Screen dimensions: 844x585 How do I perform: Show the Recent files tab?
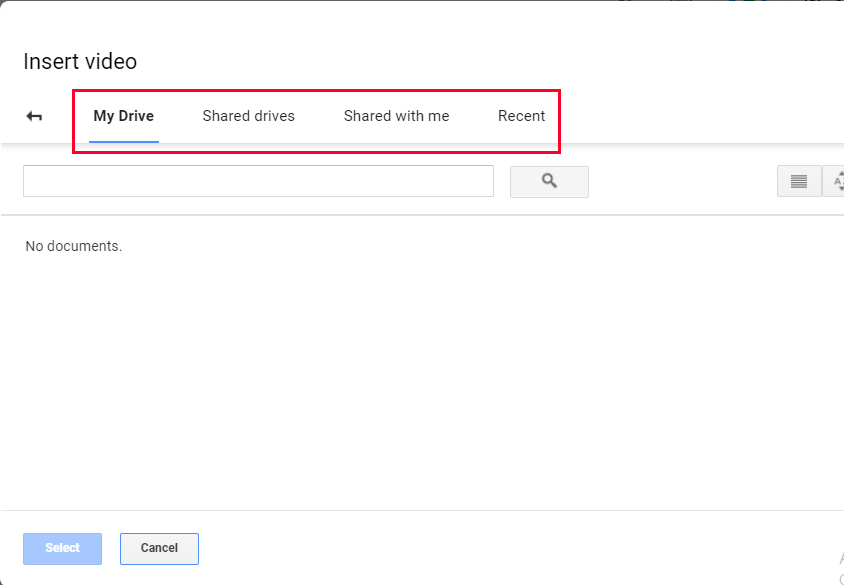(x=522, y=116)
